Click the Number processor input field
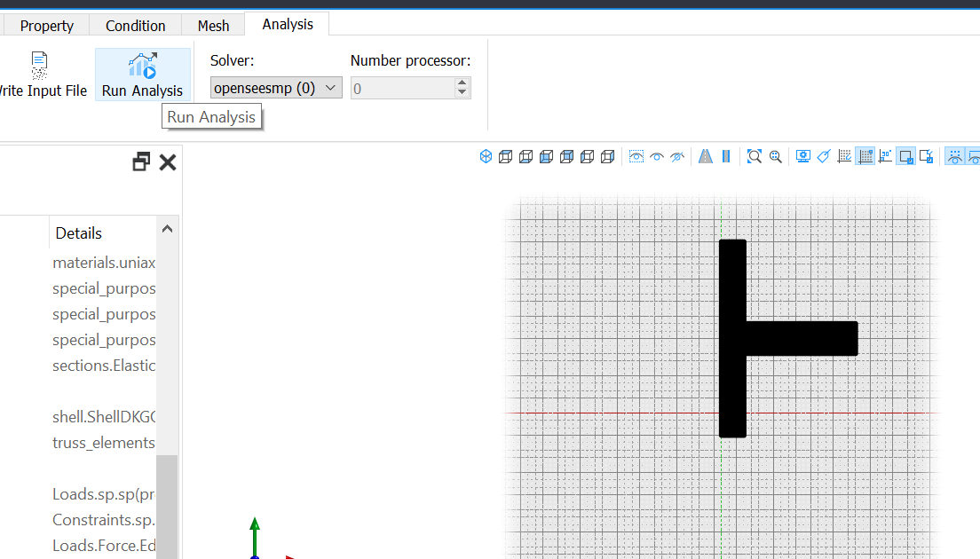Screen dimensions: 980x559 pyautogui.click(x=403, y=89)
